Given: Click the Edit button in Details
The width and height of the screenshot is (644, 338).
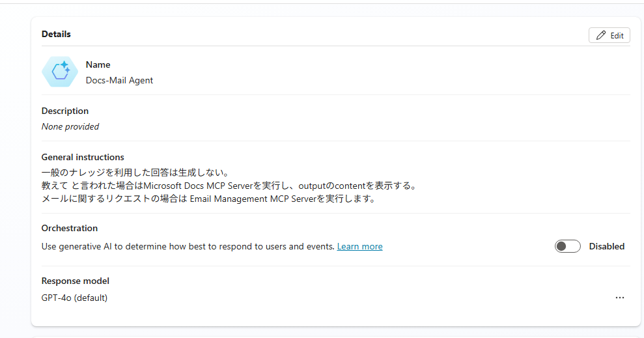Looking at the screenshot, I should (609, 35).
